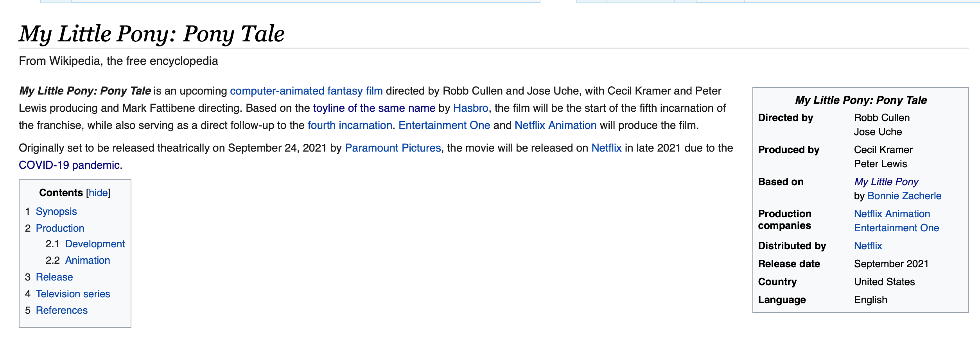The width and height of the screenshot is (980, 343).
Task: Jump to section 4 Television series
Action: tap(73, 294)
